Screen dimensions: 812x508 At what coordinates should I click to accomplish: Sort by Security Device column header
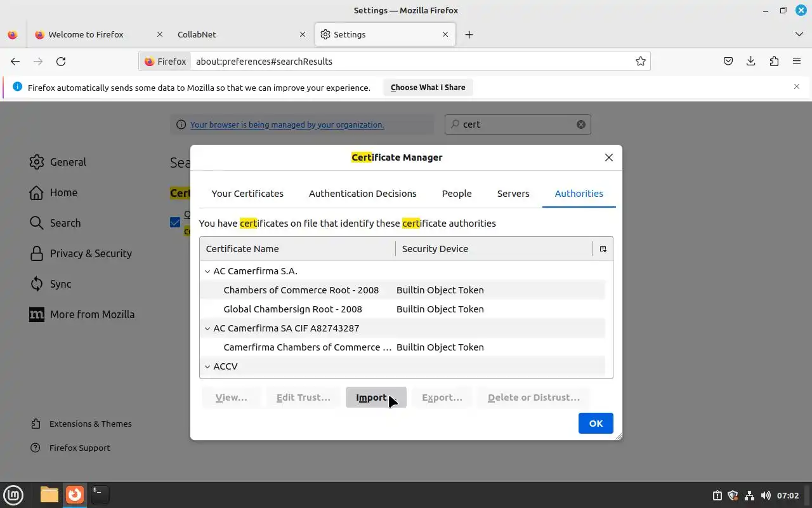(x=494, y=249)
